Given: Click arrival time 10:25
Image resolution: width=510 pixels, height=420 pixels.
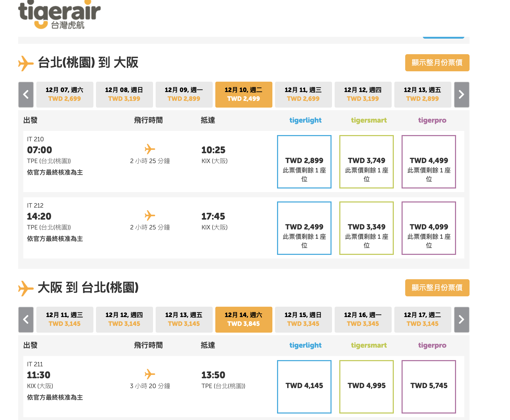Looking at the screenshot, I should point(213,150).
